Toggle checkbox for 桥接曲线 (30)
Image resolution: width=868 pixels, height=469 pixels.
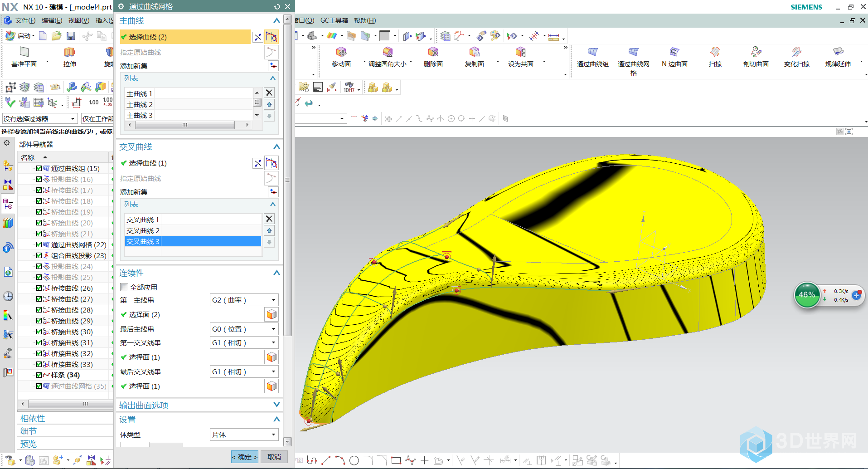pyautogui.click(x=39, y=332)
